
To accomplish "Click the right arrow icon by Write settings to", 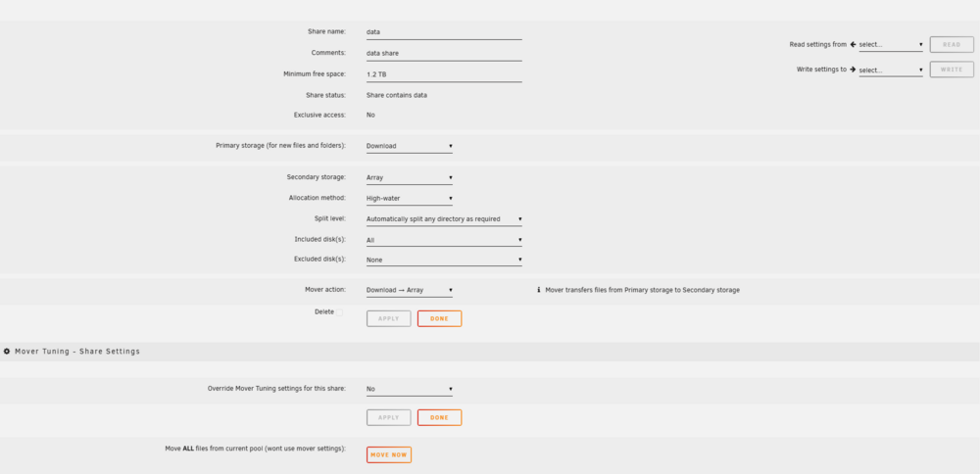I will coord(854,70).
